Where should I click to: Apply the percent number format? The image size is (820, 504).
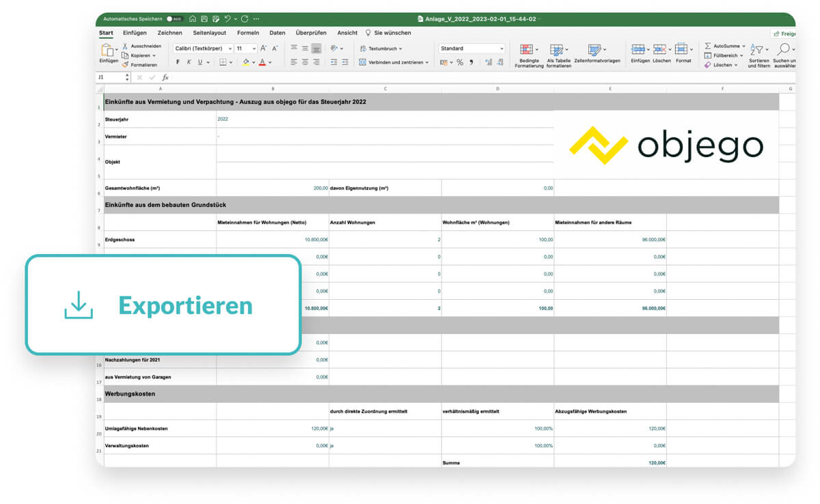coord(460,62)
